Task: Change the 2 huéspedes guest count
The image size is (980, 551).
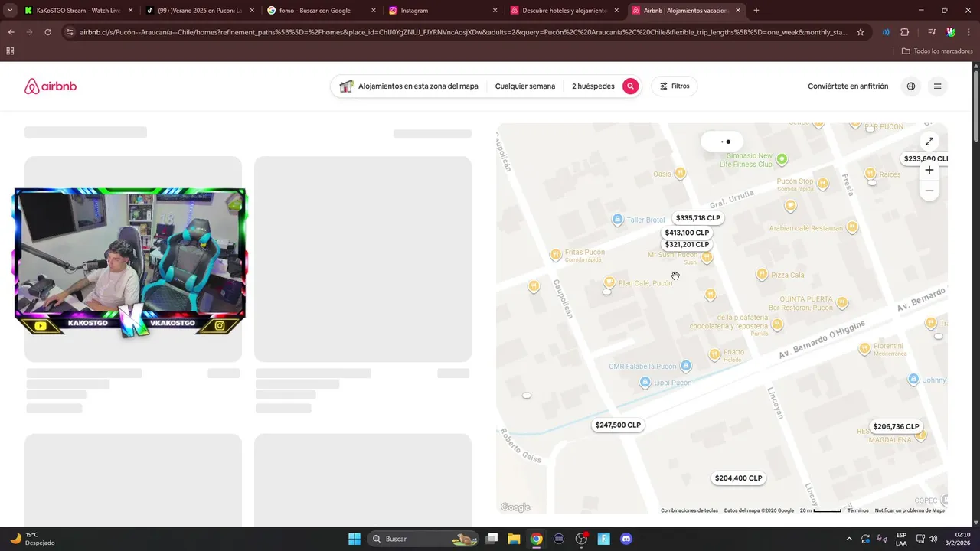Action: pos(593,86)
